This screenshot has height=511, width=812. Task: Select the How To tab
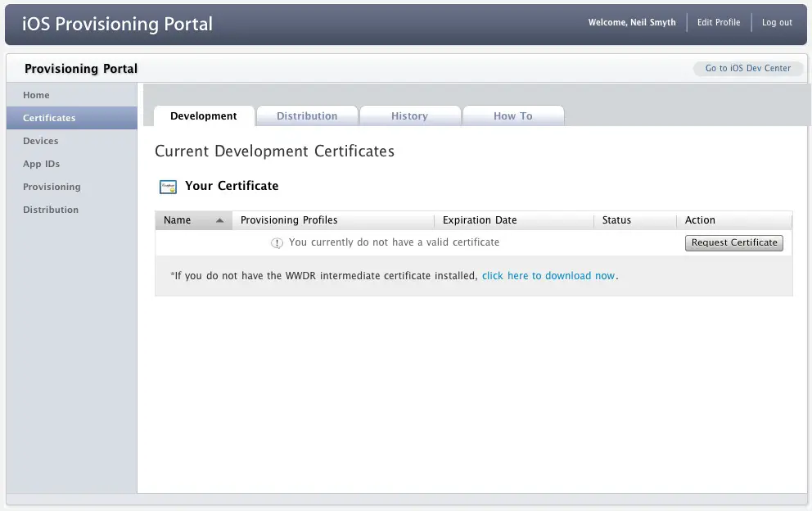tap(513, 116)
